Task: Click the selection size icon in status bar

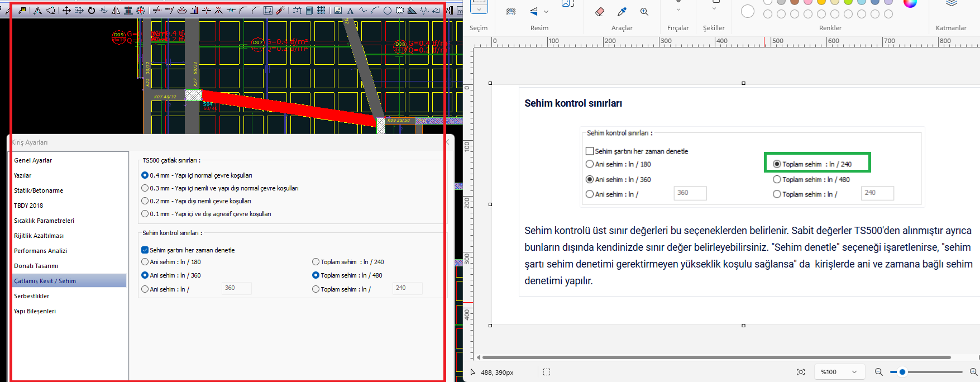Action: click(x=547, y=372)
